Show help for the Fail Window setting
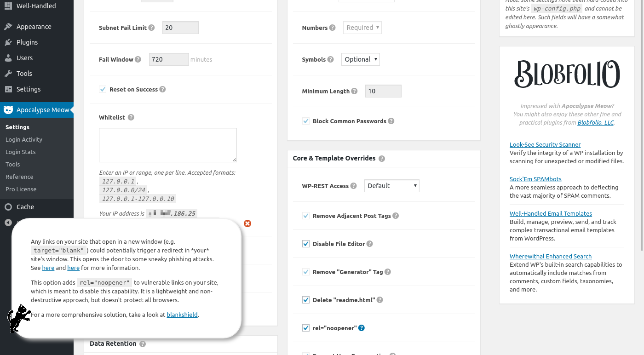 pyautogui.click(x=138, y=59)
